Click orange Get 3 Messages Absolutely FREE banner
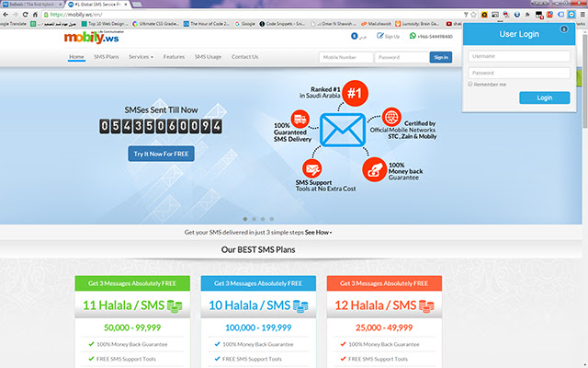The image size is (588, 368). (x=384, y=283)
